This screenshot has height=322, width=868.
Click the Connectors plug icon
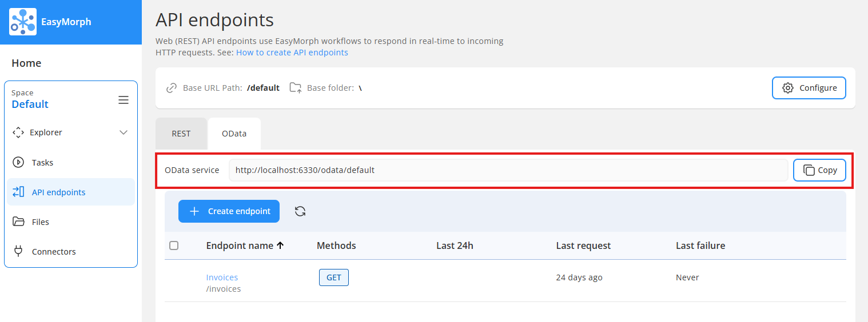[18, 251]
